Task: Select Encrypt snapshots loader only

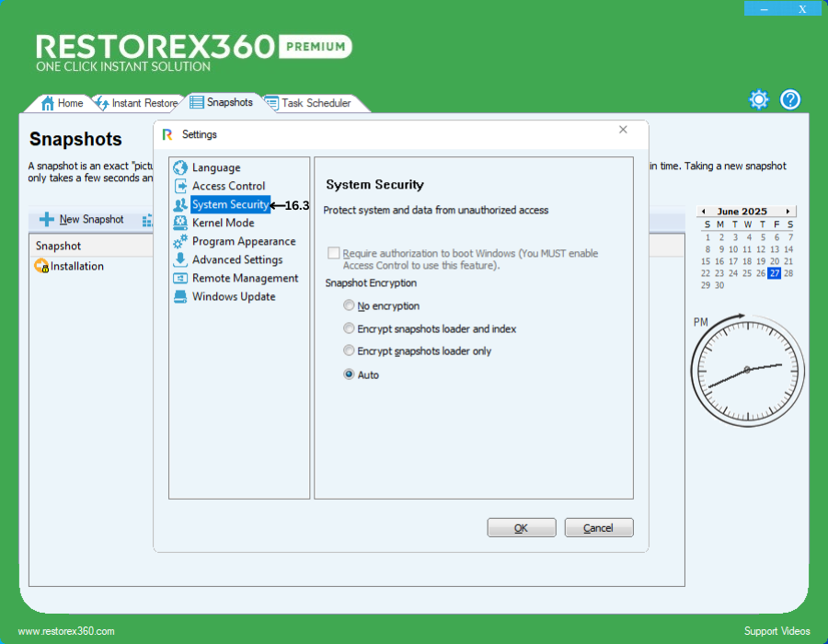Action: point(349,351)
